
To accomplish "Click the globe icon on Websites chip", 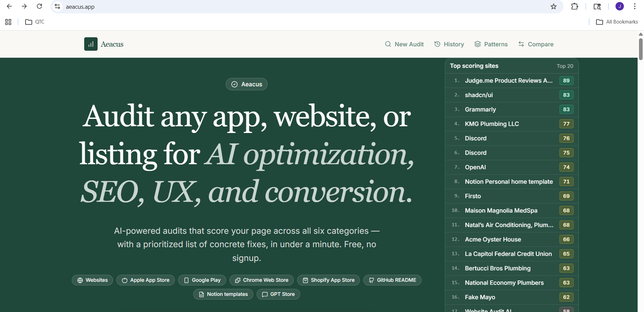I will (x=80, y=280).
